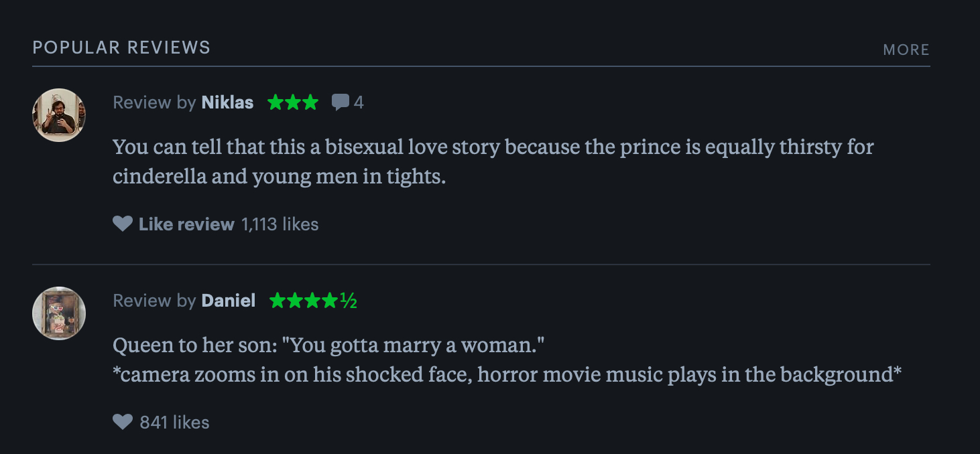Viewport: 980px width, 454px height.
Task: Click 'Review by' text before Niklas
Action: tap(154, 102)
